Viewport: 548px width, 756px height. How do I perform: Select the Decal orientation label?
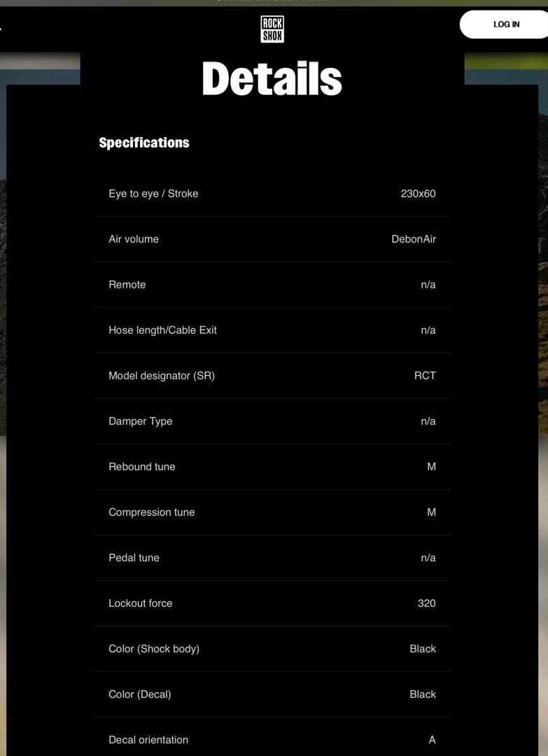tap(148, 740)
